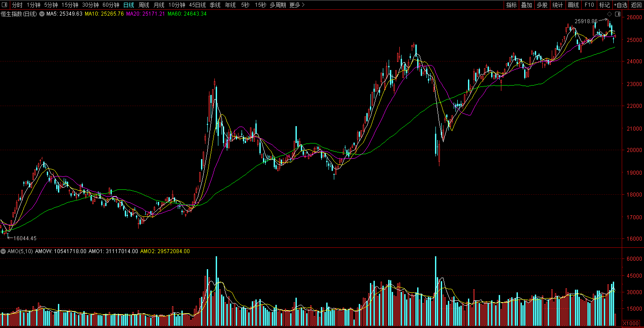Viewport: 644px width, 328px height.
Task: Switch to the 分时 intraday tab
Action: click(17, 5)
